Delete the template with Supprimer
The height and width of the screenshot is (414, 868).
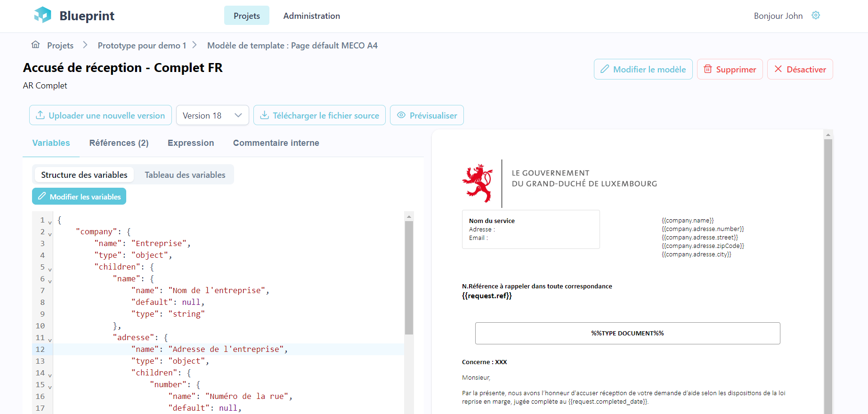click(730, 69)
